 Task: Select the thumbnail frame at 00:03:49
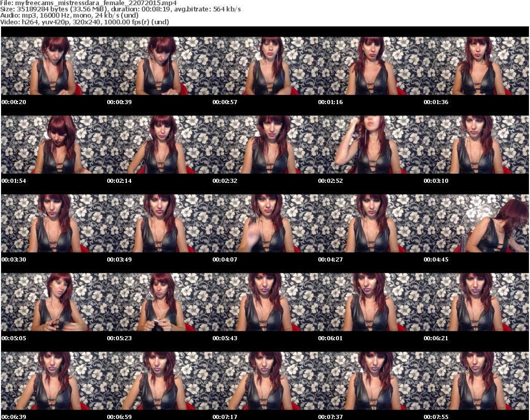point(159,224)
